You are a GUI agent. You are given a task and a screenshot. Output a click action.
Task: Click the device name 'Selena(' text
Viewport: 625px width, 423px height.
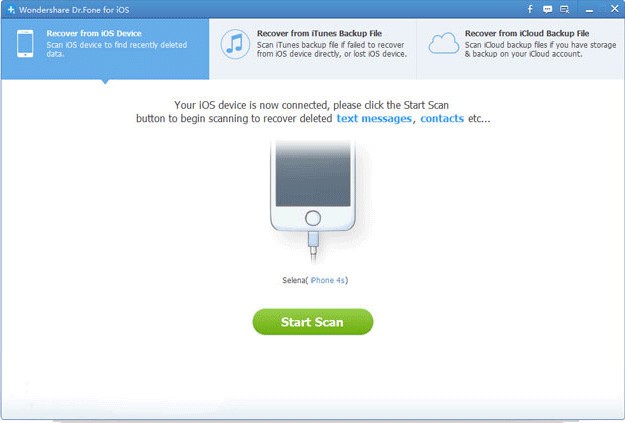(x=295, y=280)
